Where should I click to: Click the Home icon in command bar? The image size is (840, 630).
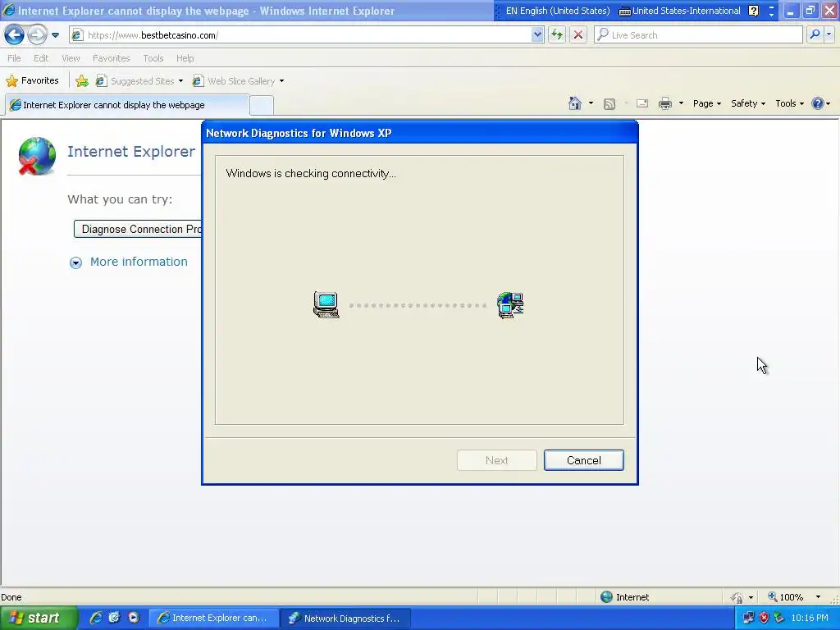pos(575,103)
